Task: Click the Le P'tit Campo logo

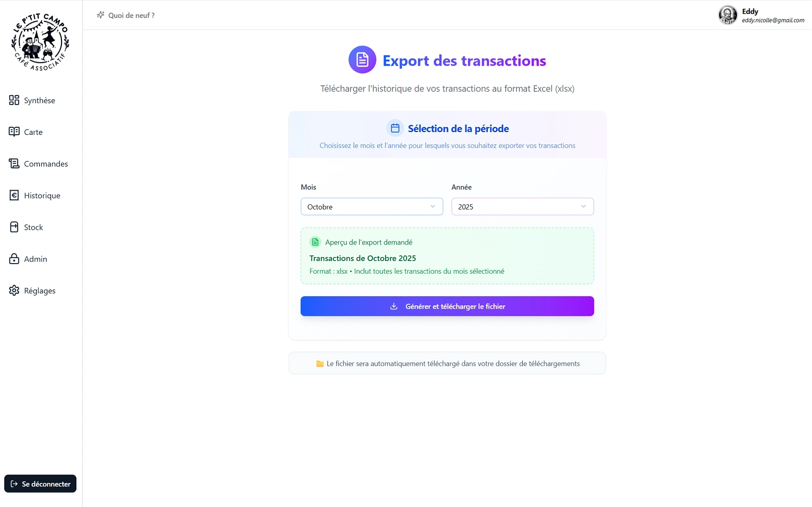Action: point(40,41)
